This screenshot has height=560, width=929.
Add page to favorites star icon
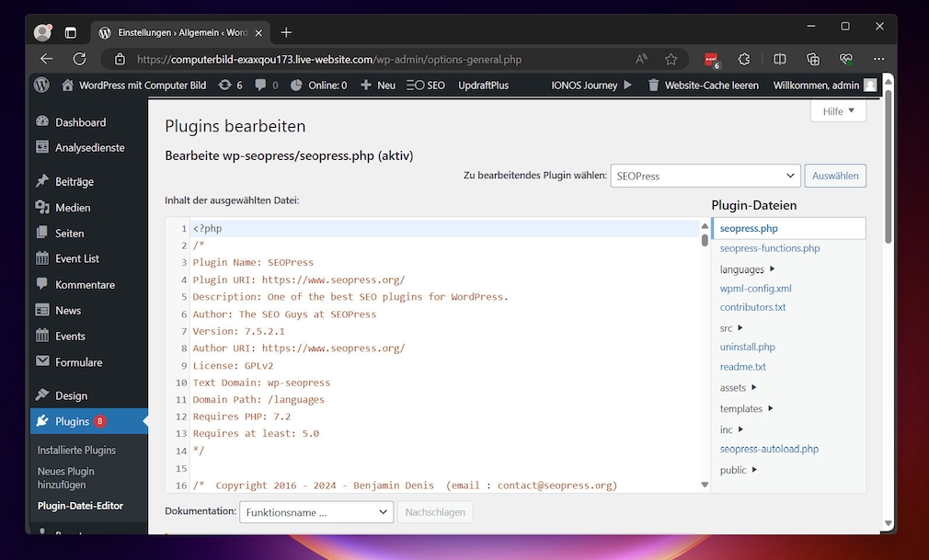pos(671,59)
